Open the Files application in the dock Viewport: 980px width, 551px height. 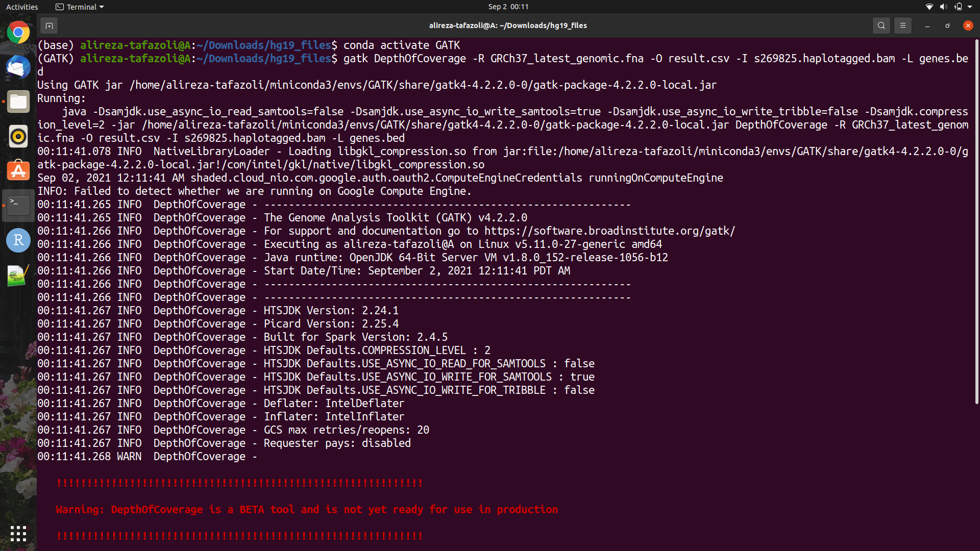click(18, 102)
